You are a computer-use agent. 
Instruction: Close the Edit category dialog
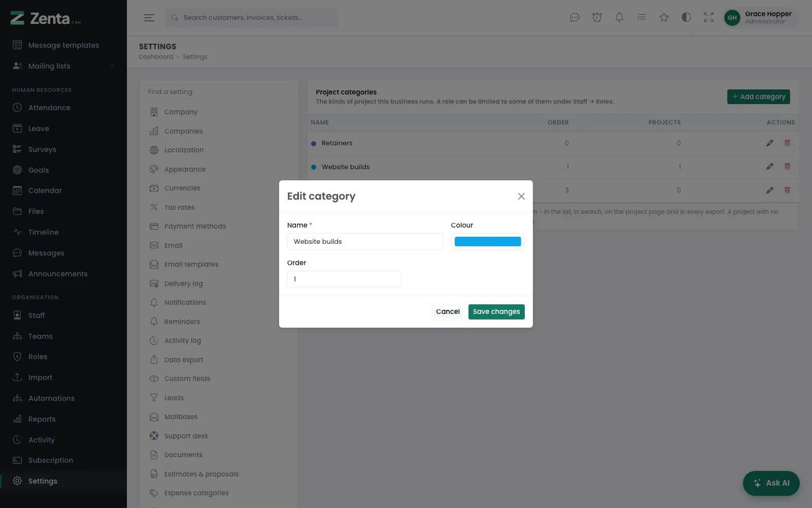[521, 196]
